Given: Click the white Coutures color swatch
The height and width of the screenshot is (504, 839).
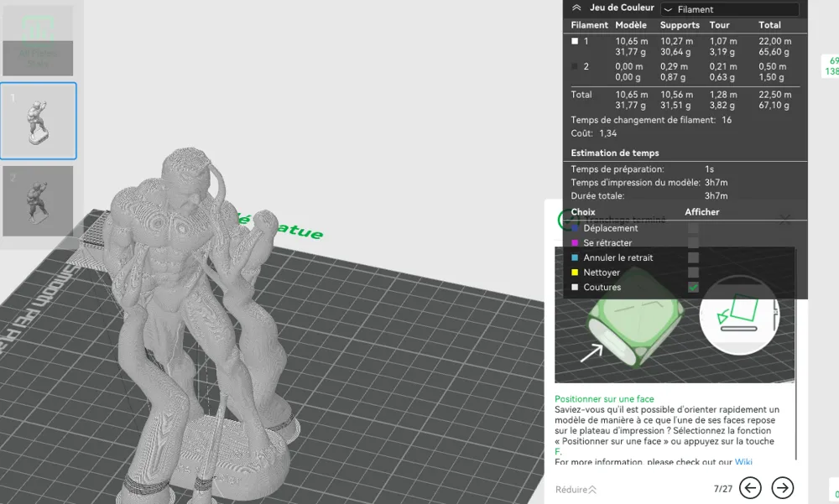Looking at the screenshot, I should pyautogui.click(x=575, y=288).
